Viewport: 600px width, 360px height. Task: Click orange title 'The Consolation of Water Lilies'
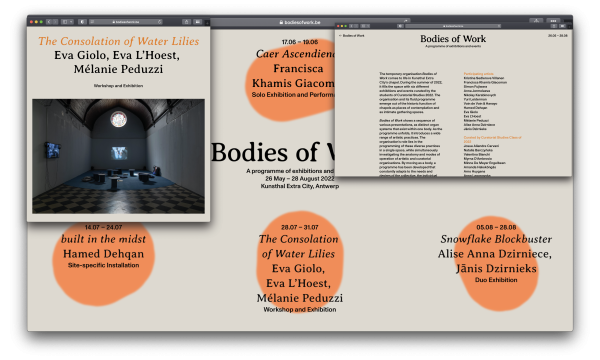tap(119, 41)
